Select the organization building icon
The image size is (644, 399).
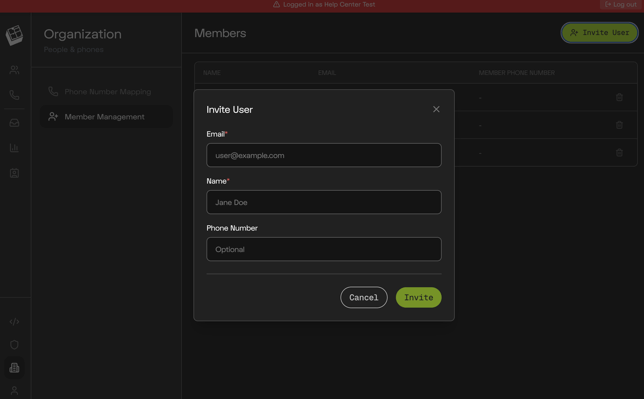(x=14, y=367)
